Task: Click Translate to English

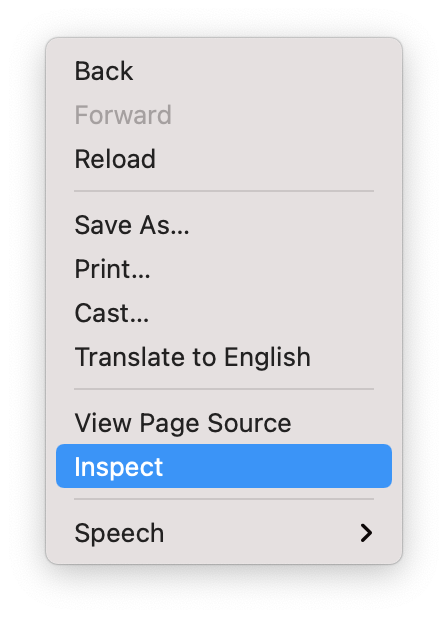Action: pyautogui.click(x=224, y=357)
